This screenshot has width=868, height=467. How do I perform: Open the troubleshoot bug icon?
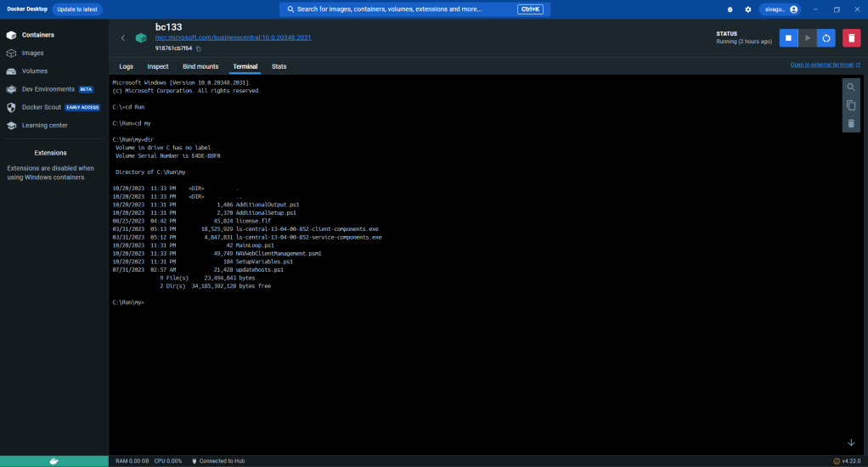(730, 9)
